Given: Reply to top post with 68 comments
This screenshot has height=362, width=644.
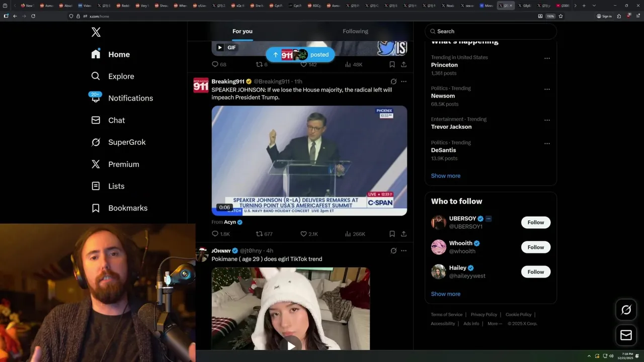Looking at the screenshot, I should [x=219, y=64].
